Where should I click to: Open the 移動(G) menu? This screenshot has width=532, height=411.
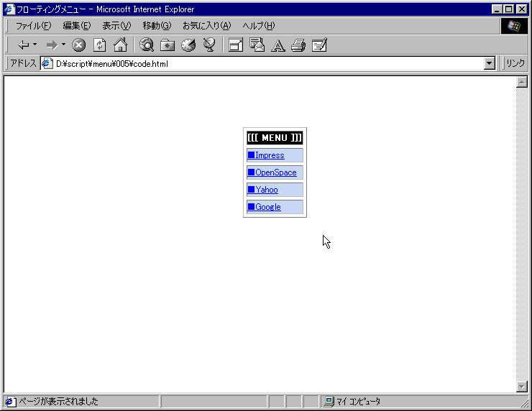[x=157, y=26]
